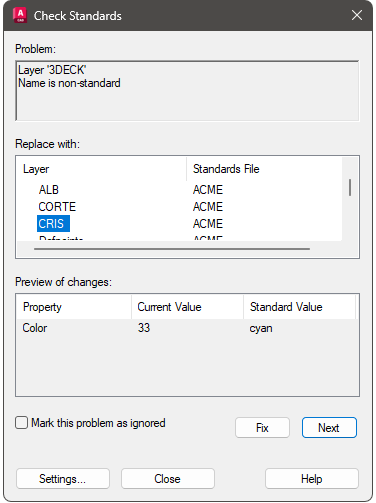
Task: Click the Close button at bottom
Action: pyautogui.click(x=168, y=479)
